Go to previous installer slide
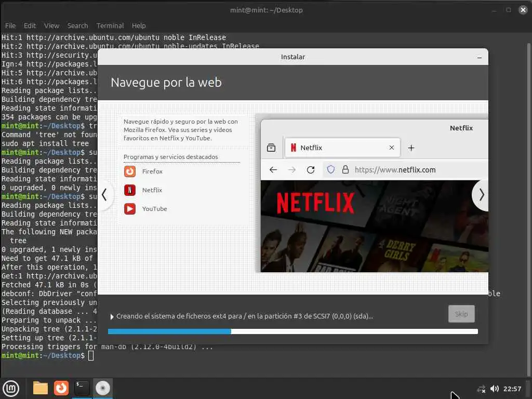The image size is (532, 399). pyautogui.click(x=104, y=195)
